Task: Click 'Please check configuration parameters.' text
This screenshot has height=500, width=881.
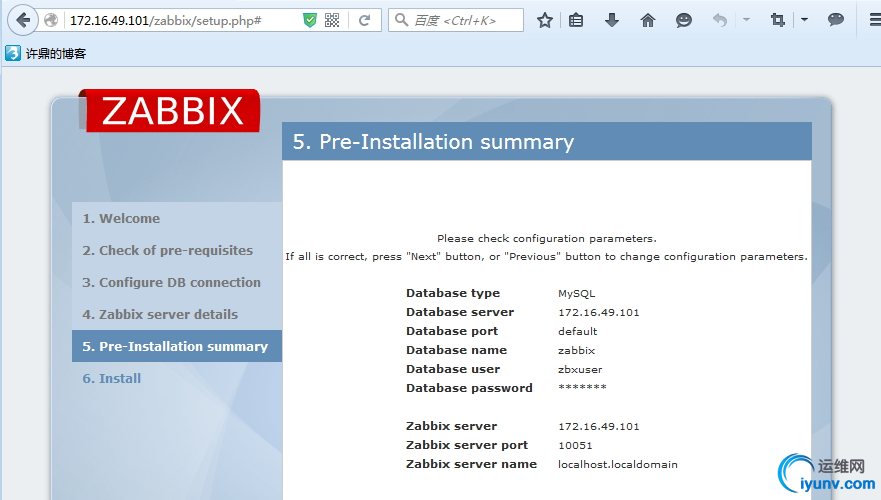Action: (547, 239)
